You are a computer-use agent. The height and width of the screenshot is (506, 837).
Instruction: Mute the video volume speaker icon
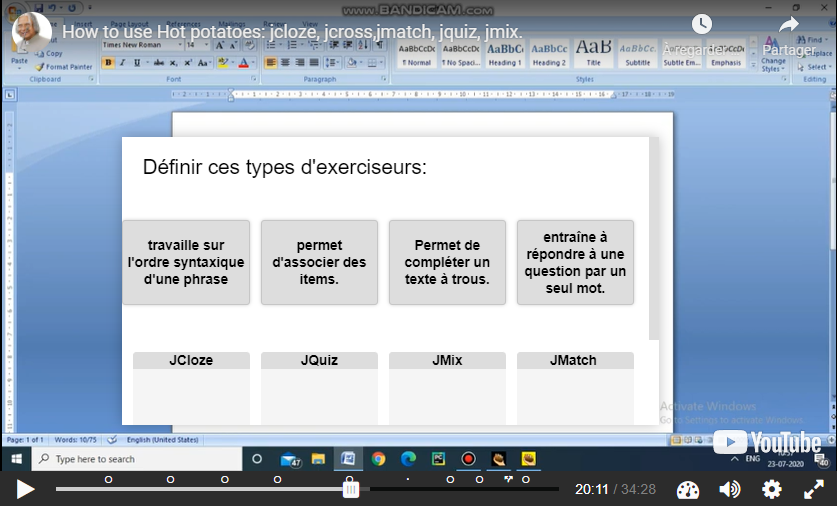(729, 489)
